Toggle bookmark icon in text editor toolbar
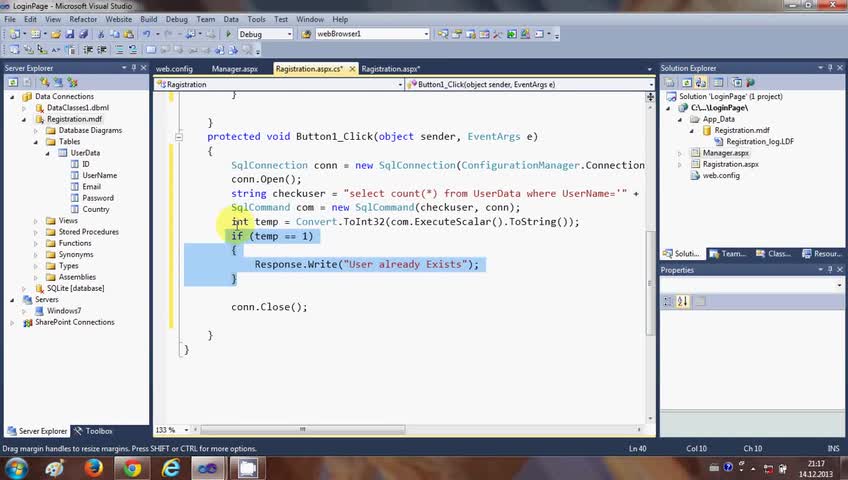Image resolution: width=848 pixels, height=480 pixels. tap(151, 50)
